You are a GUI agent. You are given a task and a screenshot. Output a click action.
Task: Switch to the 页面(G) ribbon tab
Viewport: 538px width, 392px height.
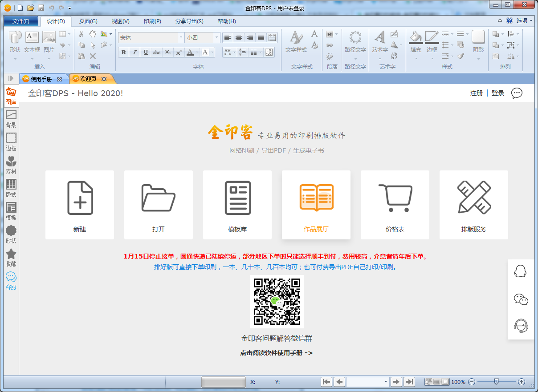click(88, 21)
